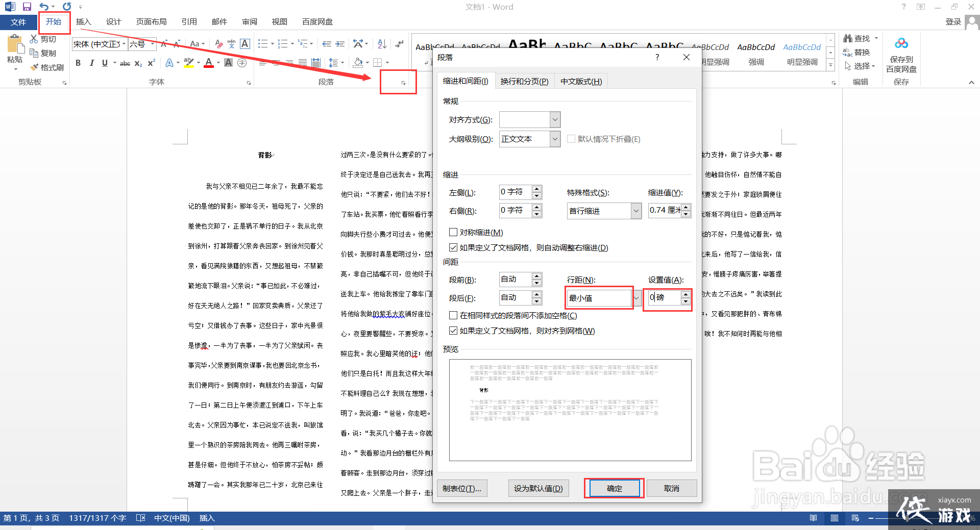This screenshot has width=980, height=530.
Task: Open the 页面布局 ribbon tab
Action: (x=152, y=21)
